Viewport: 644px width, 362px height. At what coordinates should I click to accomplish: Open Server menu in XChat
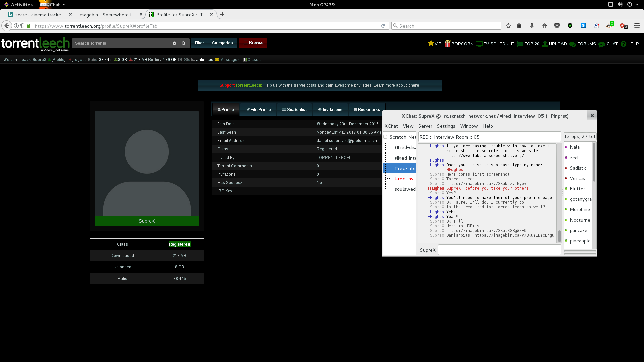coord(425,126)
